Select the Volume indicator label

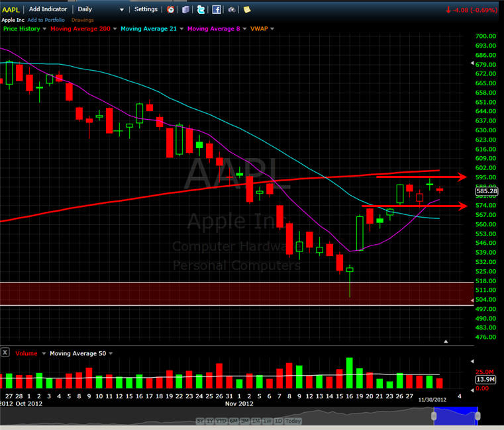point(26,353)
